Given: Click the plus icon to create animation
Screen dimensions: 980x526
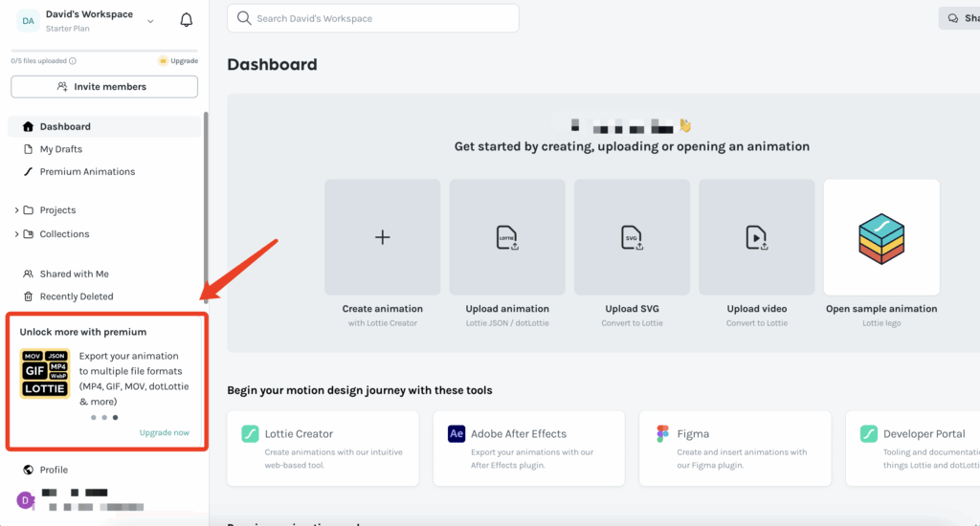Looking at the screenshot, I should (382, 237).
